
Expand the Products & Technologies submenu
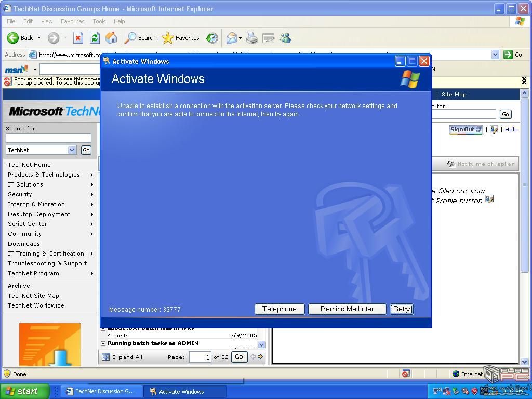[91, 175]
